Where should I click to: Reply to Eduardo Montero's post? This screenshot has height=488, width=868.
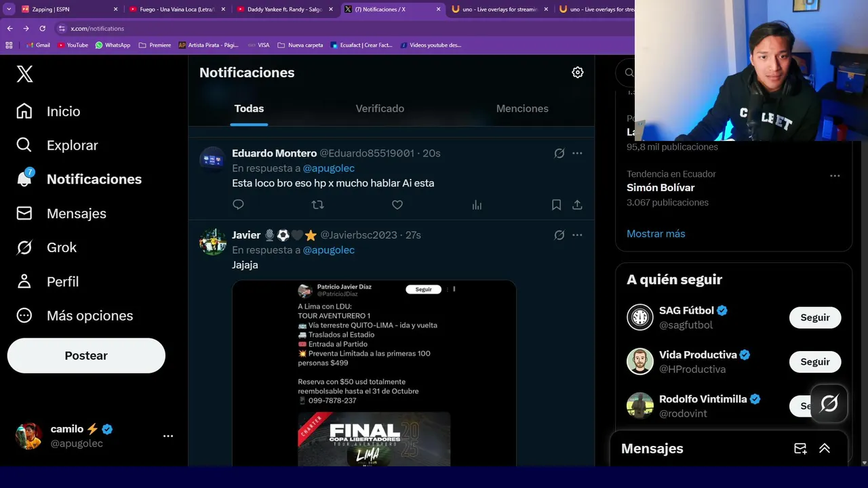tap(238, 205)
